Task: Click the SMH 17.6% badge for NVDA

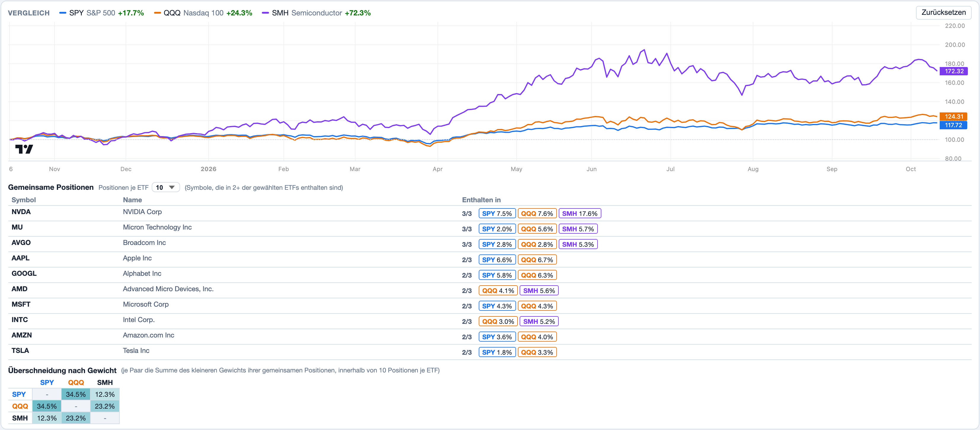Action: [x=580, y=214]
